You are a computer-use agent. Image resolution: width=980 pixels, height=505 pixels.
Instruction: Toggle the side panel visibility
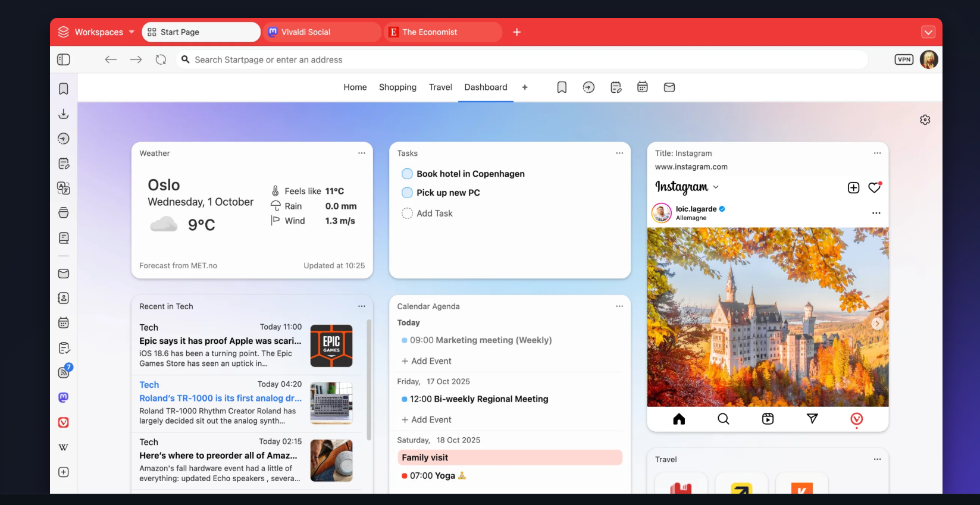[x=64, y=59]
